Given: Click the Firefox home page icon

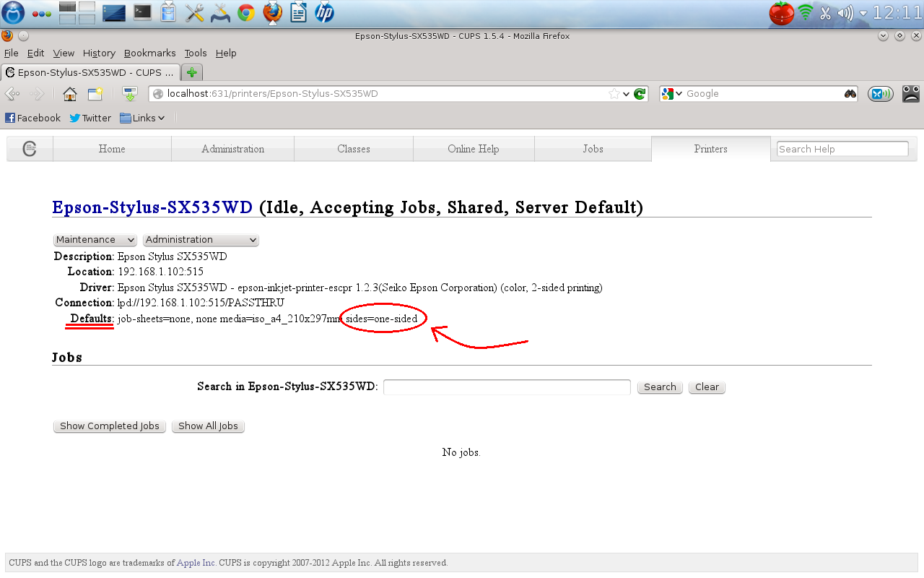Looking at the screenshot, I should tap(70, 94).
